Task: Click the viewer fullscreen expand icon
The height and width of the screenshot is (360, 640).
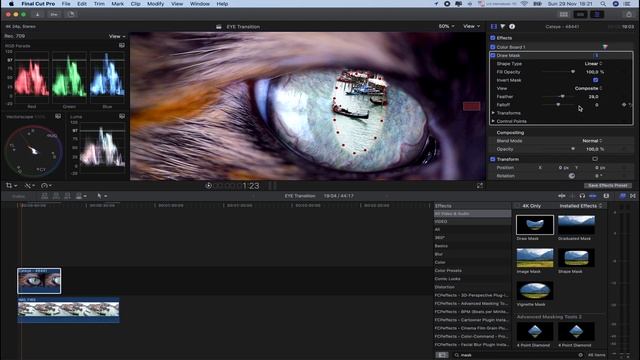Action: click(480, 186)
